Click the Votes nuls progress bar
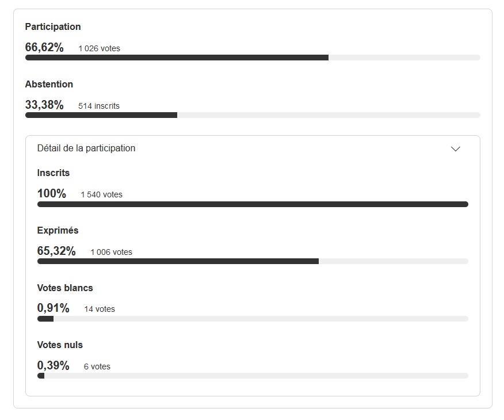This screenshot has height=420, width=504. [253, 376]
